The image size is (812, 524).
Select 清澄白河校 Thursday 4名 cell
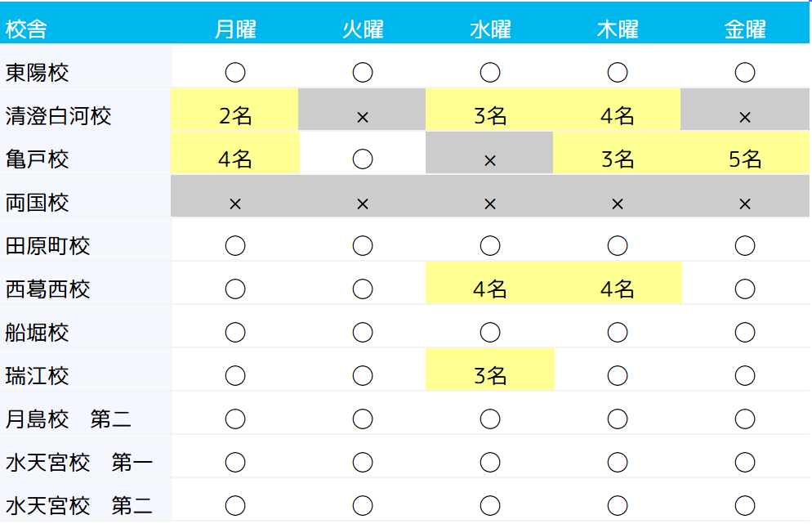(618, 116)
